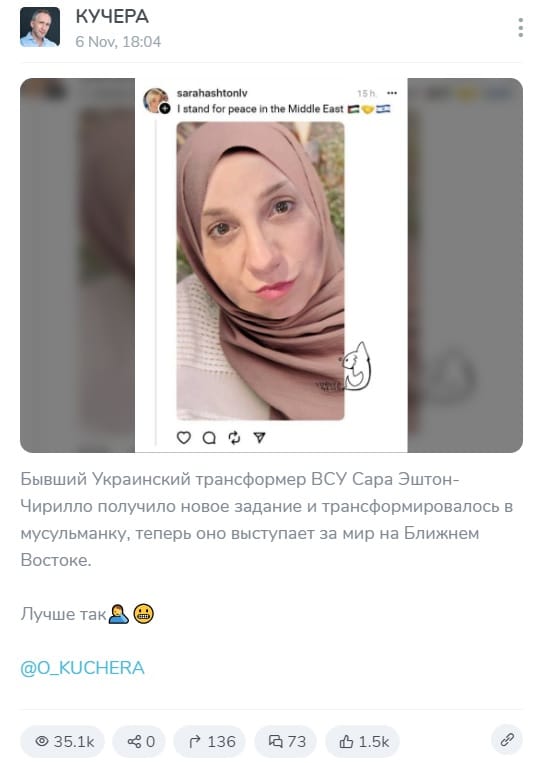The height and width of the screenshot is (763, 545).
Task: Open the КУЧЕРА channel name
Action: [x=112, y=17]
